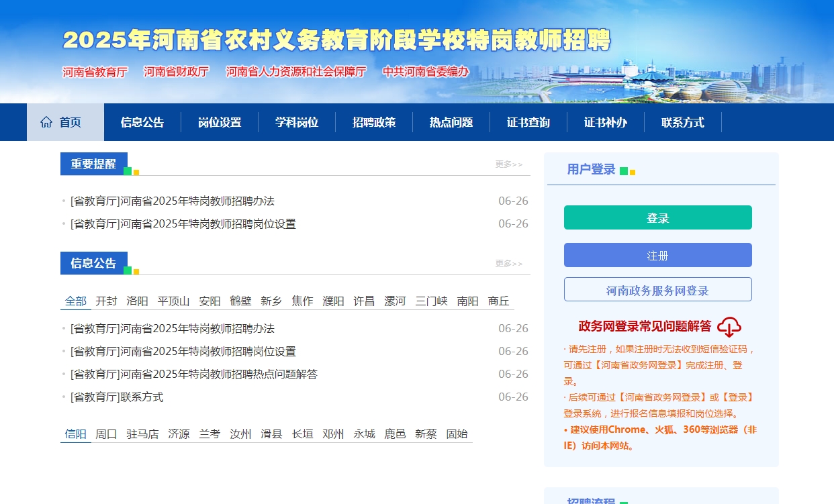Click the green 登录 button
Image resolution: width=834 pixels, height=504 pixels.
point(657,217)
